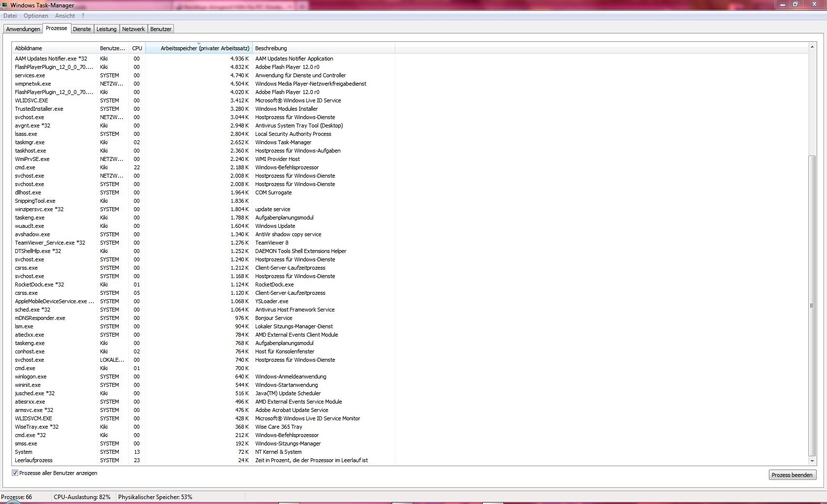
Task: Select the dllhost.exe process
Action: pyautogui.click(x=203, y=192)
